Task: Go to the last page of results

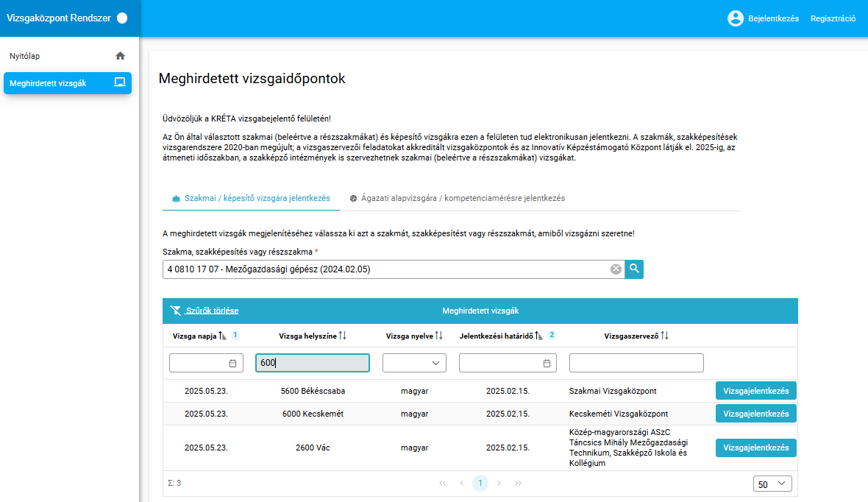Action: (518, 483)
